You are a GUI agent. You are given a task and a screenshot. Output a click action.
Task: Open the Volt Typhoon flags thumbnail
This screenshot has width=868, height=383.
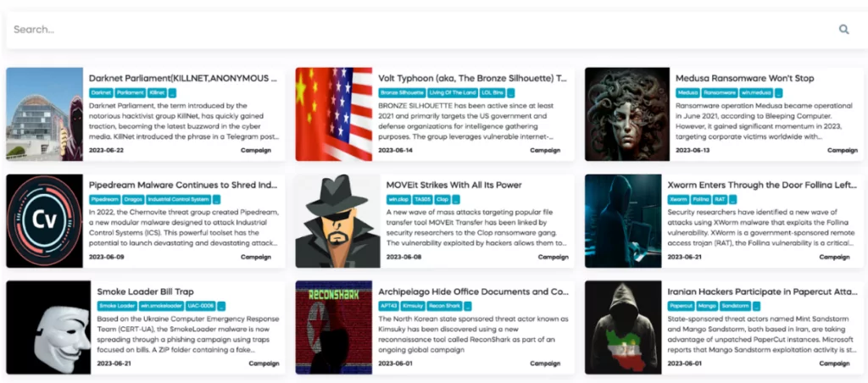[x=334, y=114]
